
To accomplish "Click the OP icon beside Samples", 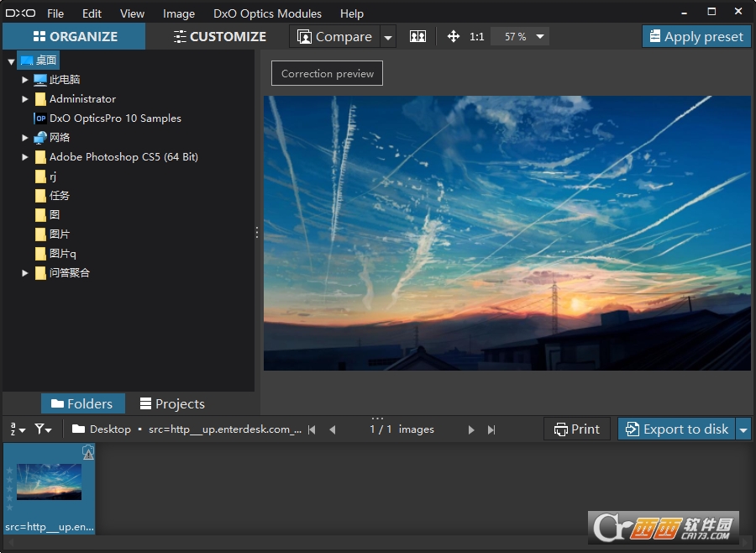I will 40,118.
